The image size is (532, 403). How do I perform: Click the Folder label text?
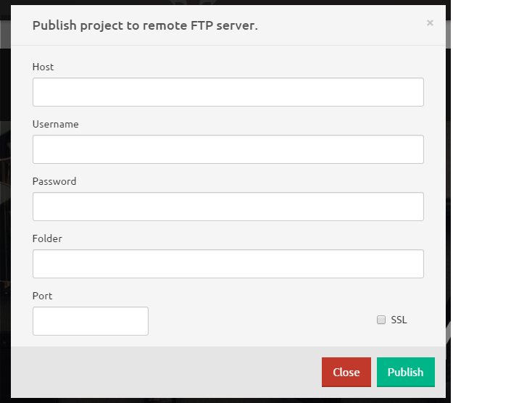point(47,238)
